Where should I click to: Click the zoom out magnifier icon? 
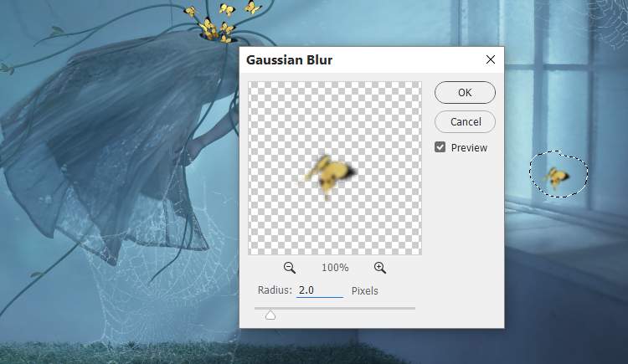pyautogui.click(x=290, y=268)
